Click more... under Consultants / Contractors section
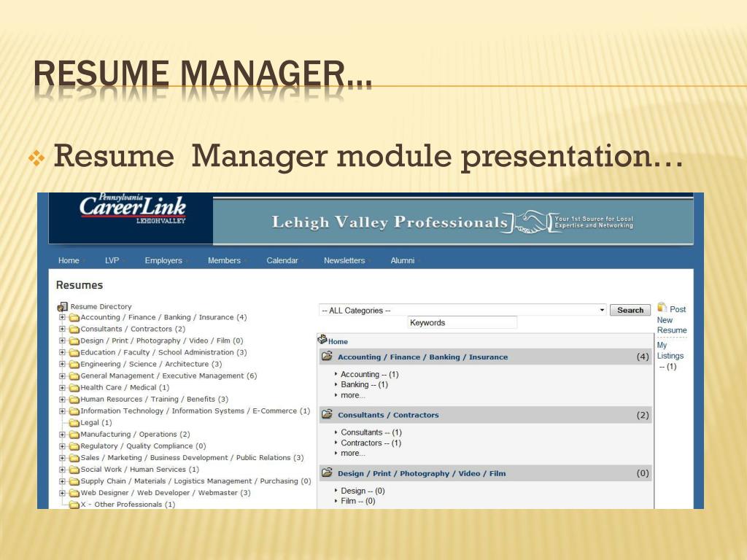The height and width of the screenshot is (560, 747). [x=353, y=454]
